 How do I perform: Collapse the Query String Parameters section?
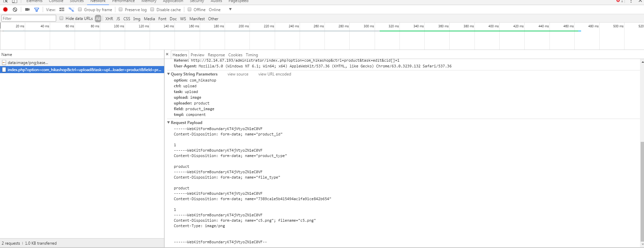[169, 74]
